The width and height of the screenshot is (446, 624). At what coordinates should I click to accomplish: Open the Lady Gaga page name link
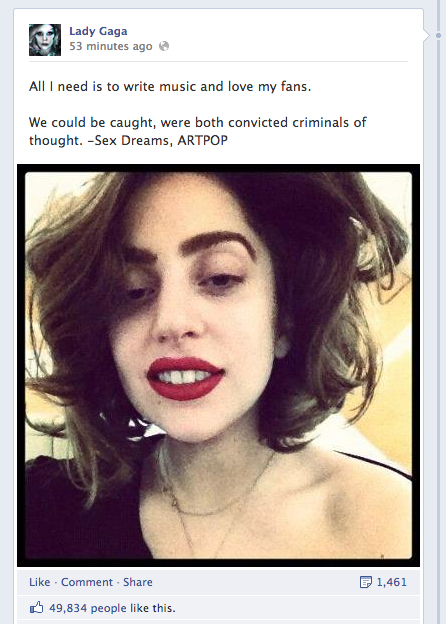click(x=98, y=31)
